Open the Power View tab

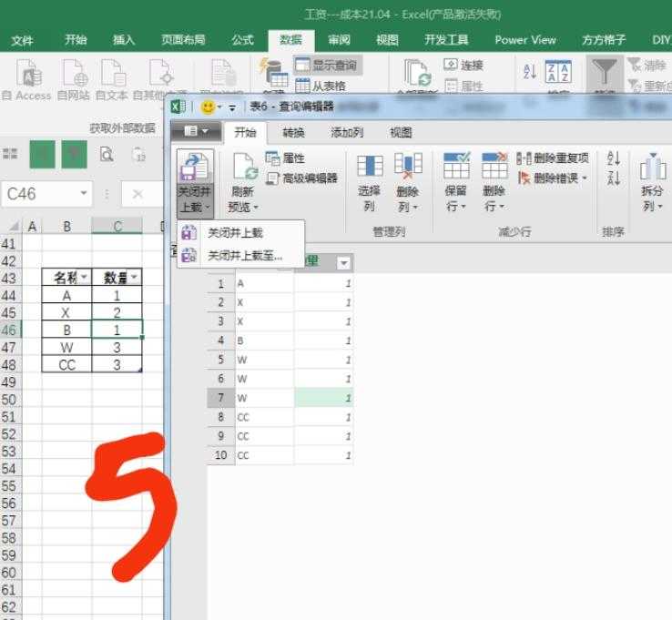click(525, 40)
